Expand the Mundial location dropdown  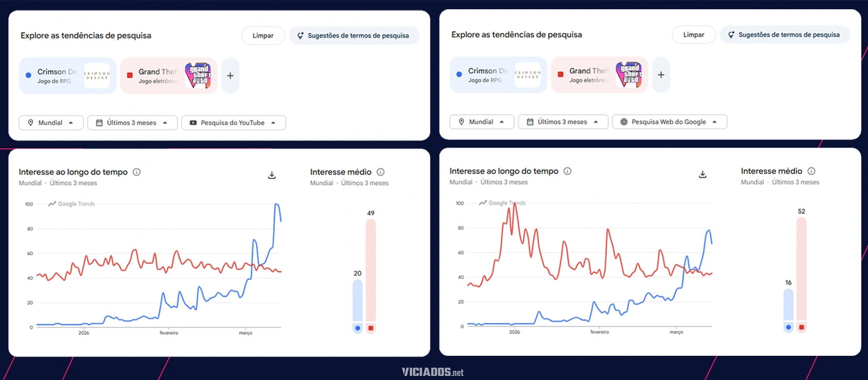(x=51, y=123)
